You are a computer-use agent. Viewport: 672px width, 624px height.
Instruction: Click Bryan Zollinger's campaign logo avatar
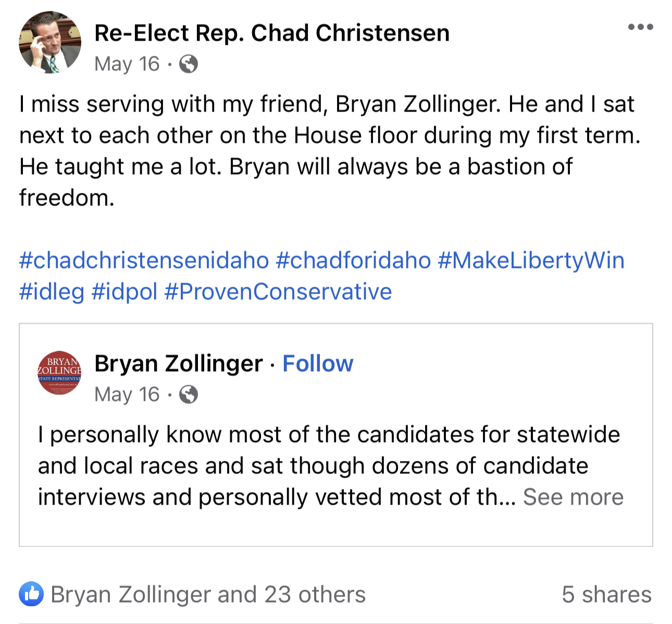point(59,373)
